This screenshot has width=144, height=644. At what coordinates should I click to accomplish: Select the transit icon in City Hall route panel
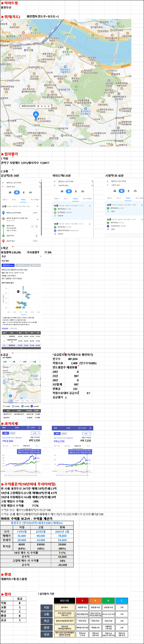(121, 191)
